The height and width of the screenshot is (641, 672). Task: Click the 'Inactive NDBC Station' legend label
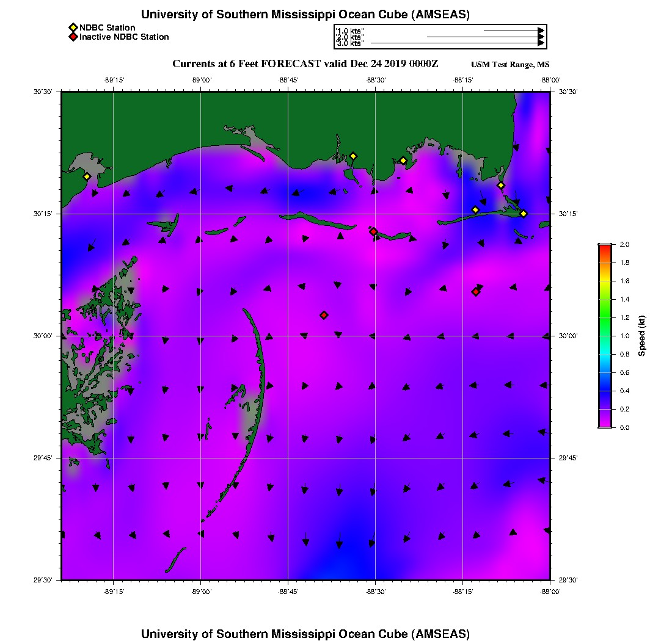[124, 37]
